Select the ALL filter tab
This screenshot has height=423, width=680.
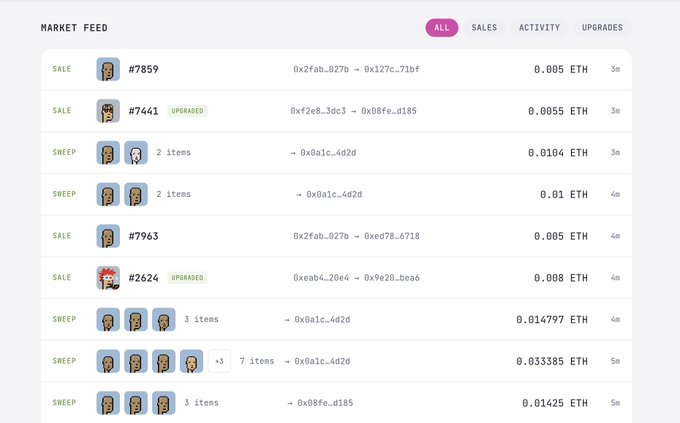tap(441, 28)
